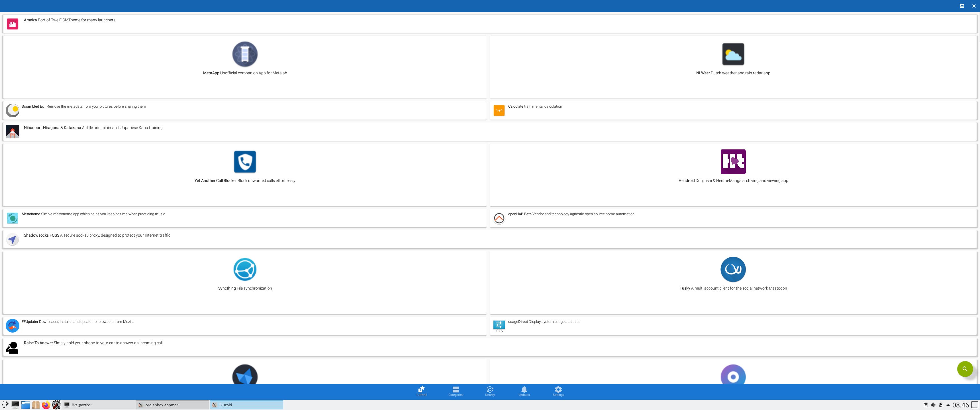Open Yet Another Call Blocker icon
This screenshot has height=410, width=980.
point(245,162)
